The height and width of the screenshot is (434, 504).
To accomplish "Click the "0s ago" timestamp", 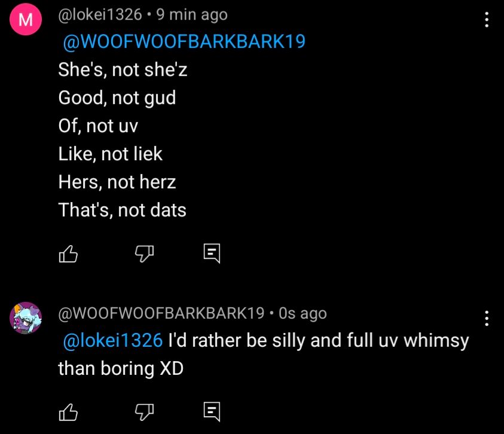I will [303, 313].
